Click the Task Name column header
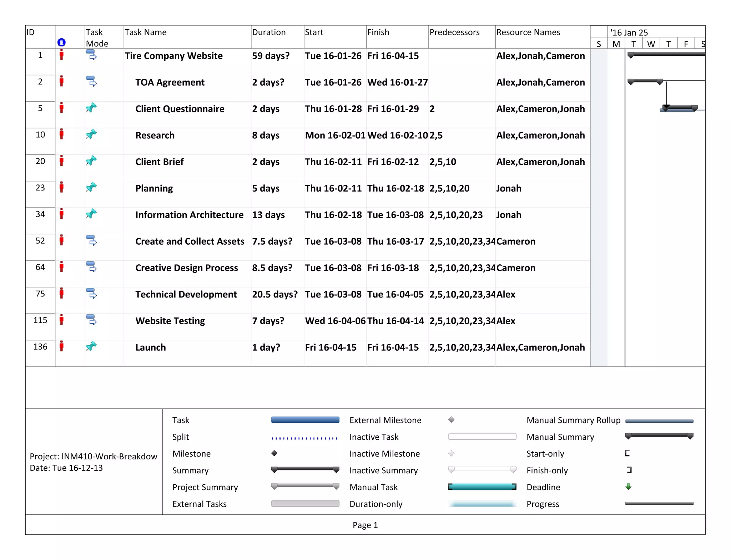This screenshot has width=731, height=560. 146,32
